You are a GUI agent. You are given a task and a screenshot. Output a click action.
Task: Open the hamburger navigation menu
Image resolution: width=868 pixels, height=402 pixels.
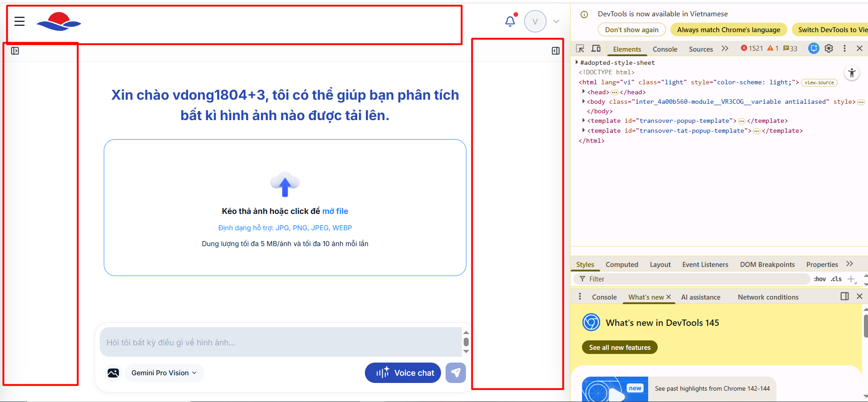point(19,21)
